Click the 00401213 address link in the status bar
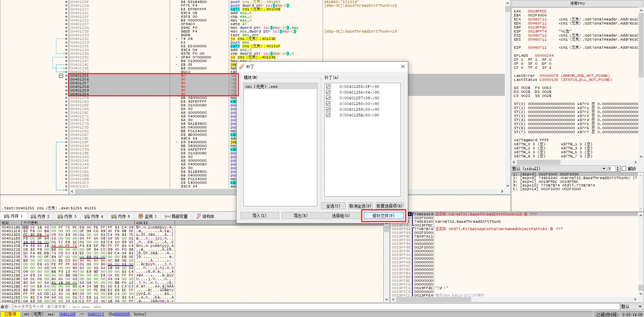The width and height of the screenshot is (644, 317). (x=96, y=314)
